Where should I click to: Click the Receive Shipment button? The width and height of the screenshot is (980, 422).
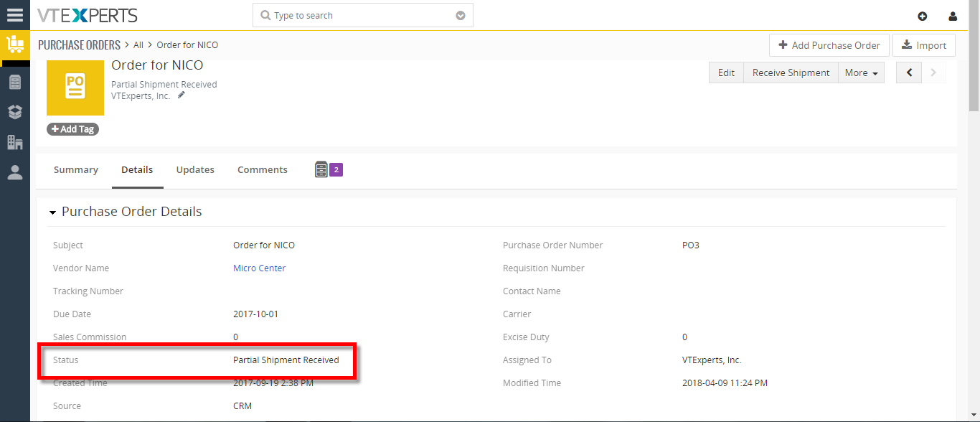click(x=791, y=72)
